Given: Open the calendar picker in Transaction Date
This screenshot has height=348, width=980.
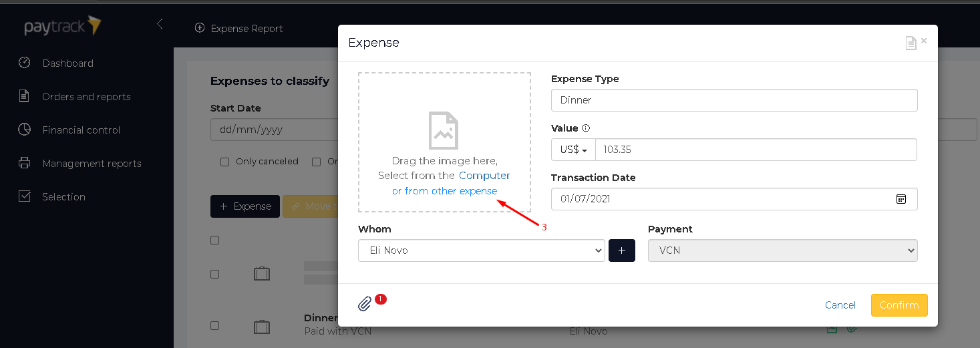Looking at the screenshot, I should pyautogui.click(x=901, y=199).
